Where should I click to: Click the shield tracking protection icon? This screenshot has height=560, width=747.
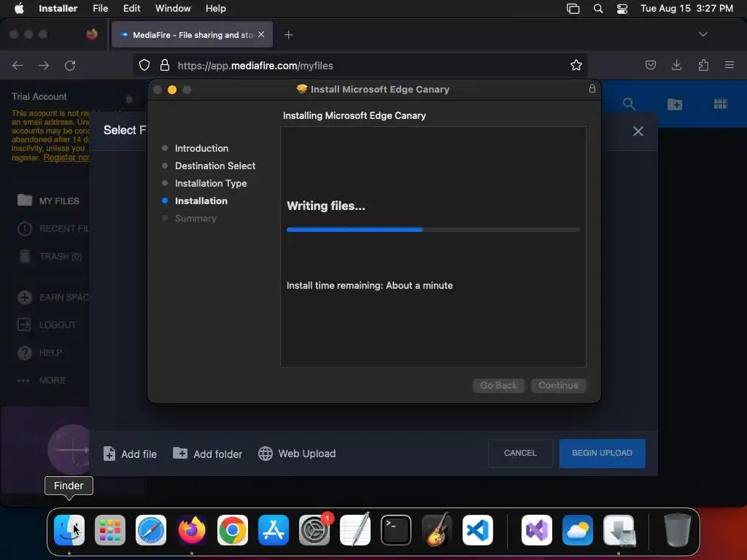coord(144,65)
